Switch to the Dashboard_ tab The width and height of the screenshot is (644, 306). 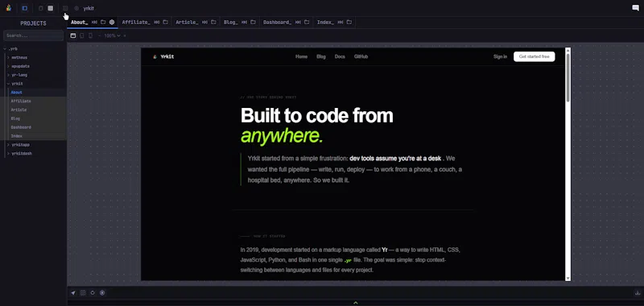pos(277,23)
